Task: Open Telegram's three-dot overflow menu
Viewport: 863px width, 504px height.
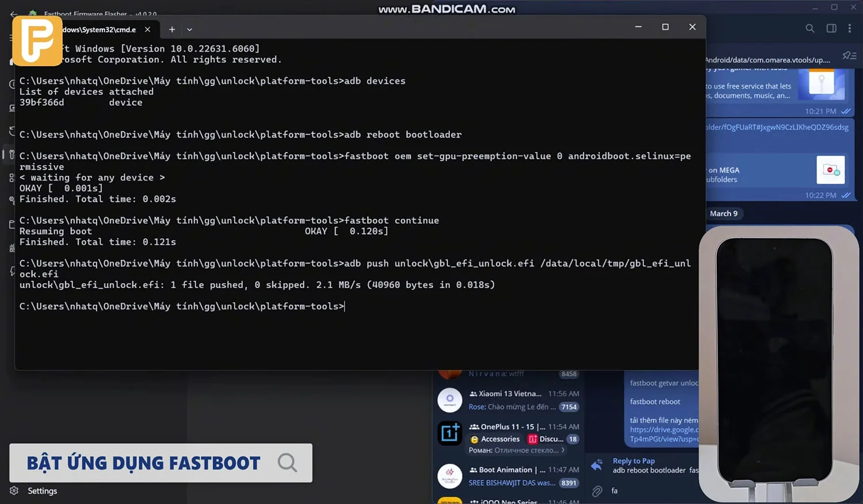Action: 850,28
